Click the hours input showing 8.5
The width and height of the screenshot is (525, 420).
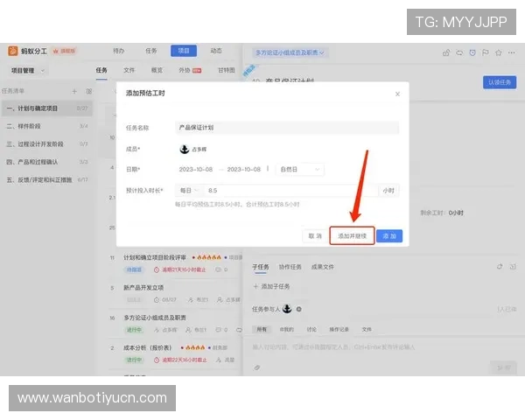290,191
